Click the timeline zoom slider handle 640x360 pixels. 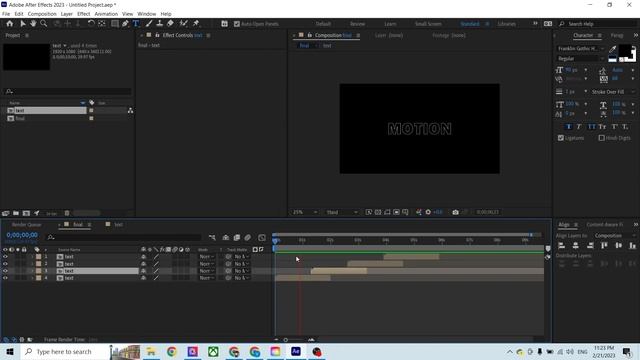(x=286, y=340)
